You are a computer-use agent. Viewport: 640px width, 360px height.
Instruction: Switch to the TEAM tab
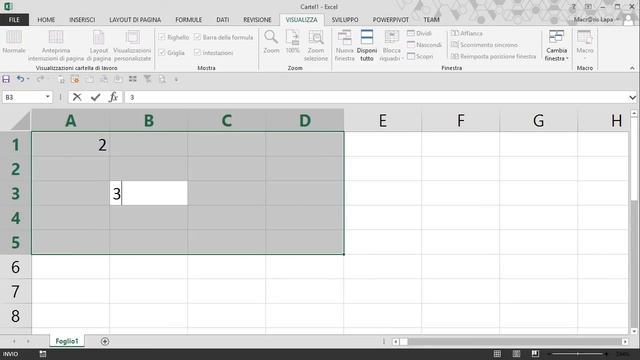pyautogui.click(x=431, y=20)
